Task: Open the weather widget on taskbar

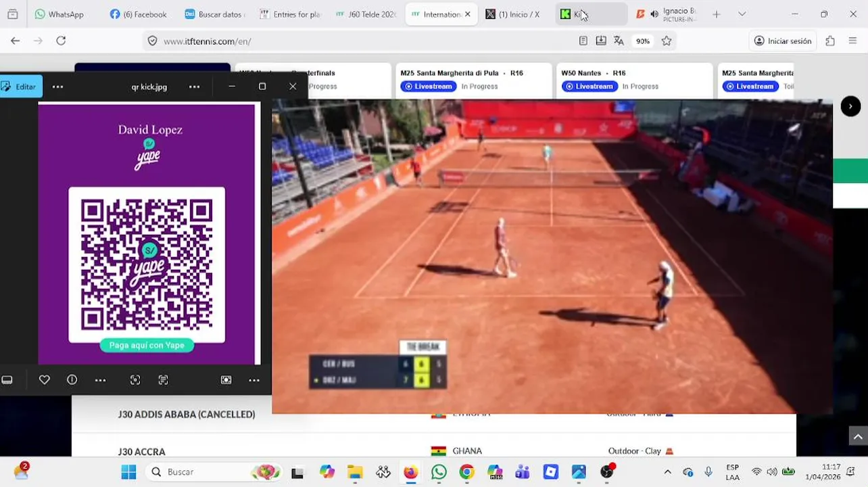Action: coord(21,471)
